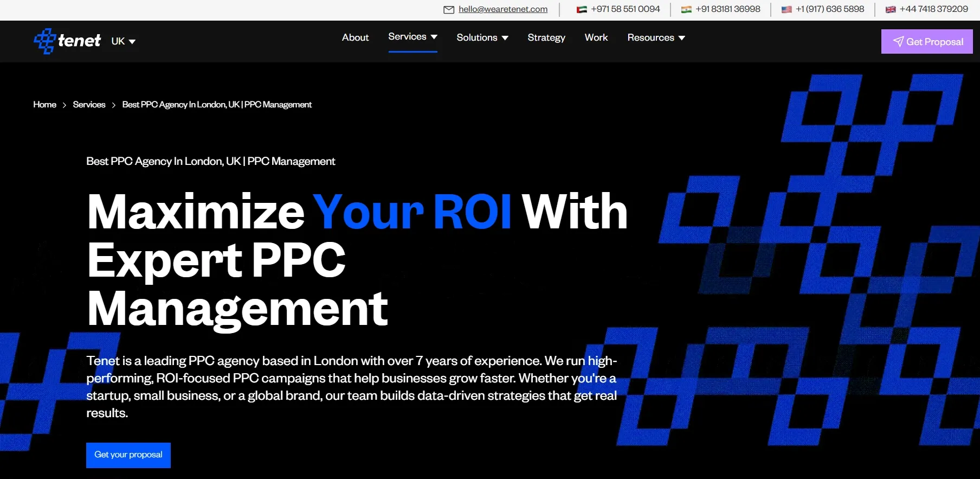Select the Services breadcrumb link
The height and width of the screenshot is (479, 980).
pyautogui.click(x=89, y=105)
